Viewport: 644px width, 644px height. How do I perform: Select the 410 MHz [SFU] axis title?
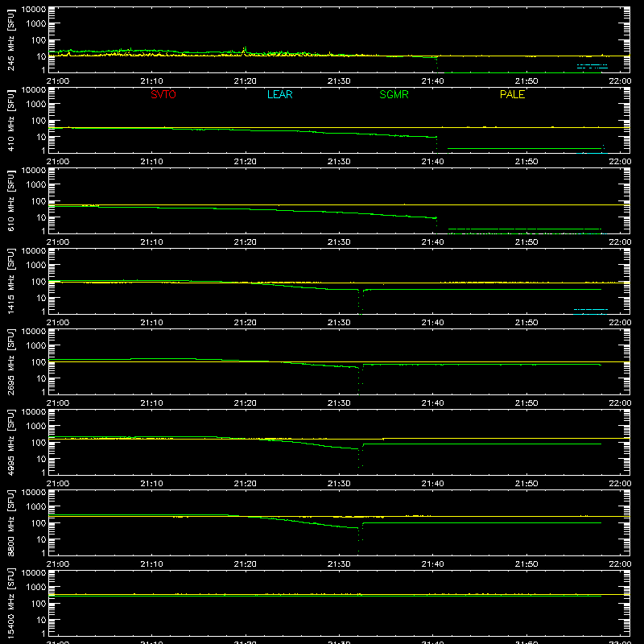11,120
